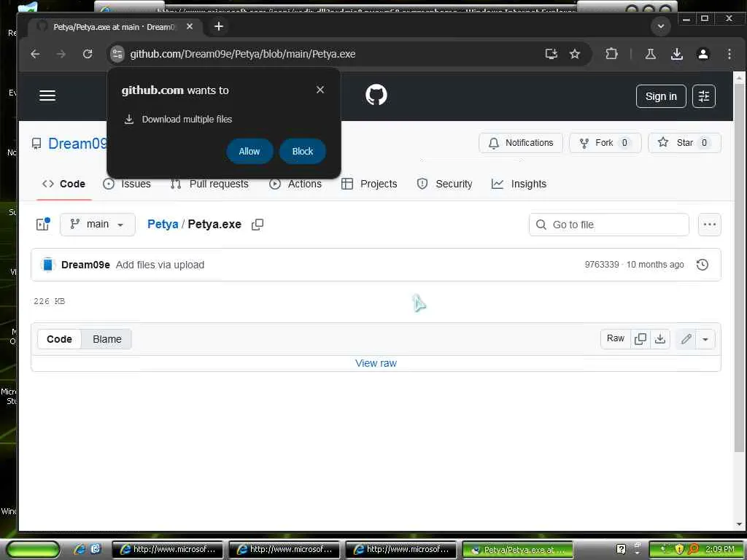This screenshot has height=560, width=747.
Task: Open Internet Explorer quick launch icon
Action: click(79, 549)
